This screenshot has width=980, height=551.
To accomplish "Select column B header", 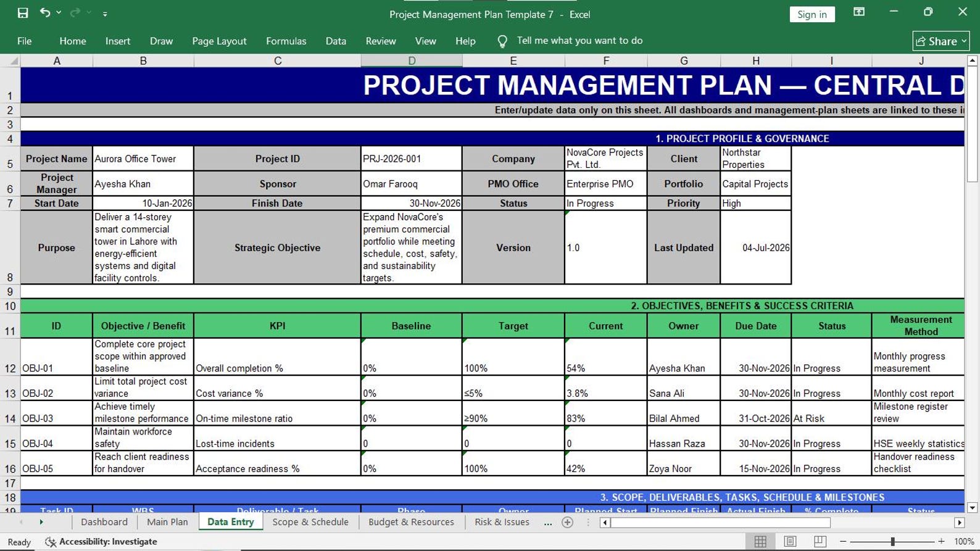I will [x=143, y=60].
